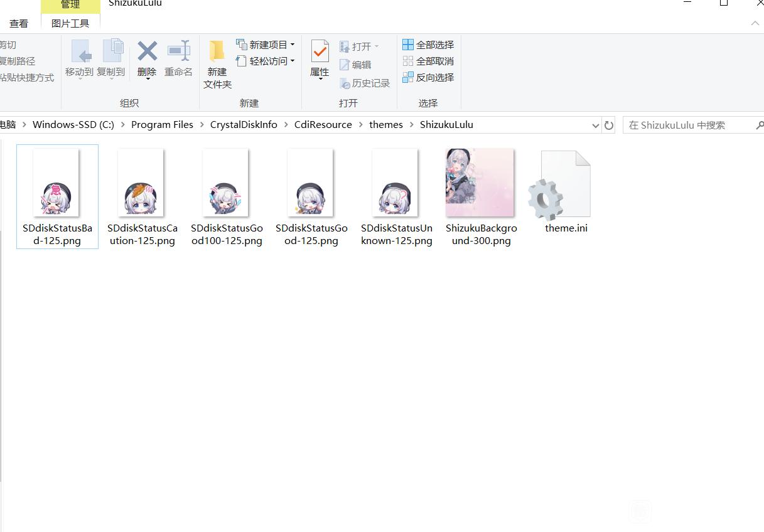Image resolution: width=764 pixels, height=532 pixels.
Task: Click the Copy to (复制到) icon
Action: [x=112, y=51]
